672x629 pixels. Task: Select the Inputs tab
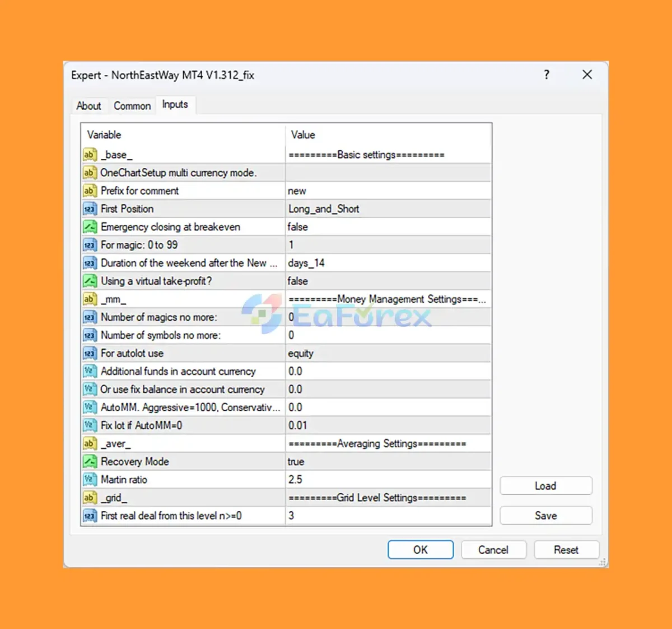point(175,105)
